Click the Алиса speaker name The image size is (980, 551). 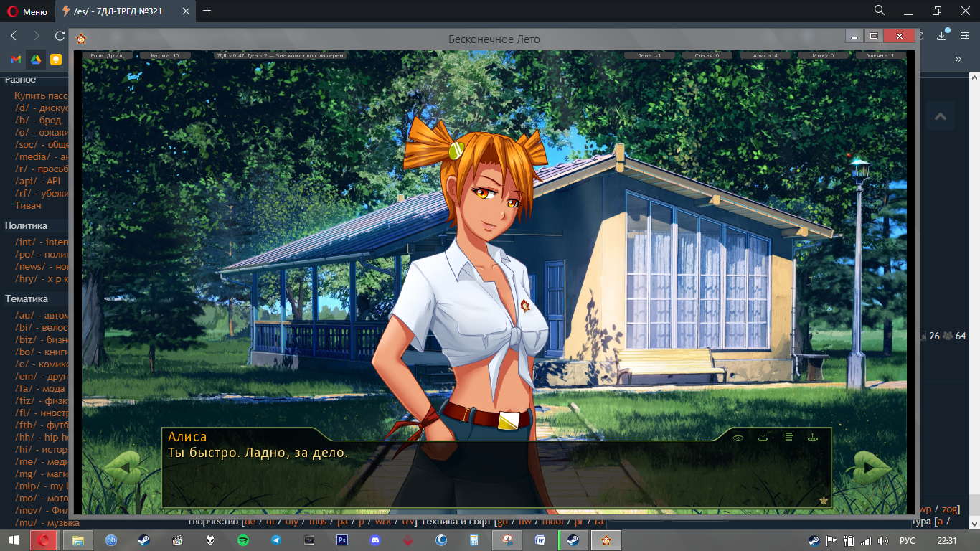(187, 437)
